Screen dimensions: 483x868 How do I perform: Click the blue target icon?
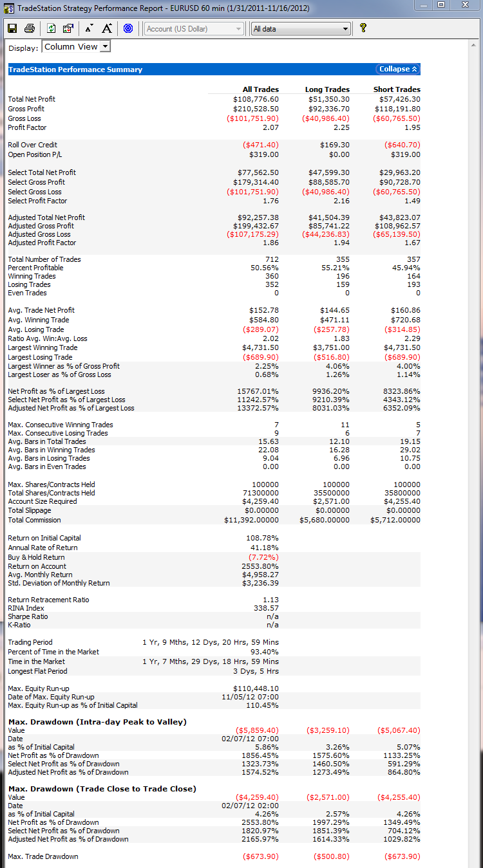click(x=128, y=28)
